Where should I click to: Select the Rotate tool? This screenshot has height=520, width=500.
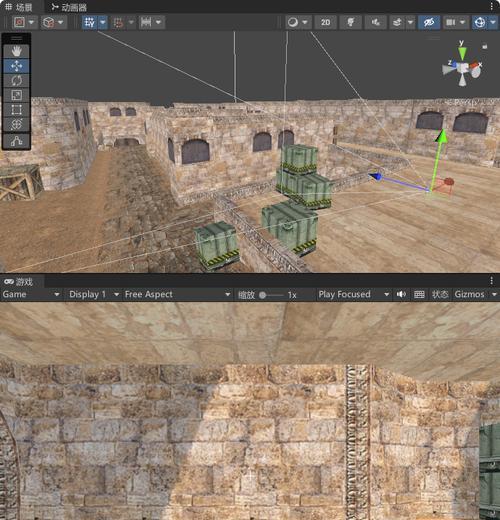pos(16,81)
